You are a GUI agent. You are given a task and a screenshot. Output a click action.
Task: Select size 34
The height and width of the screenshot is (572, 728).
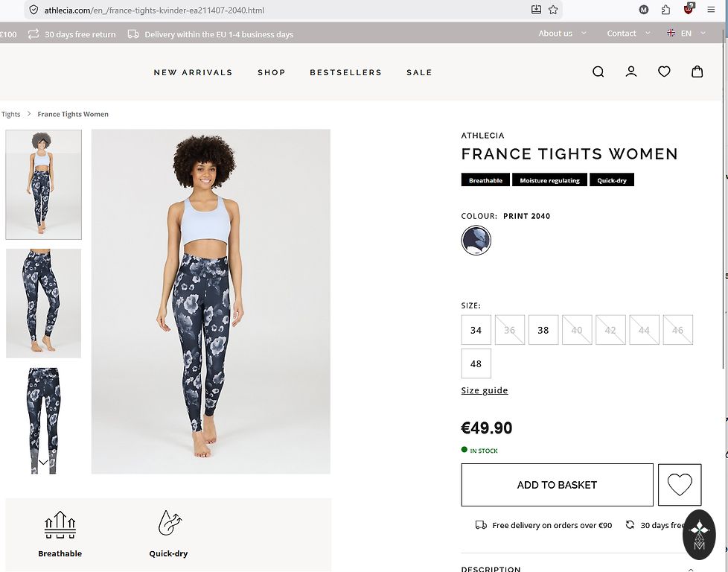[476, 330]
